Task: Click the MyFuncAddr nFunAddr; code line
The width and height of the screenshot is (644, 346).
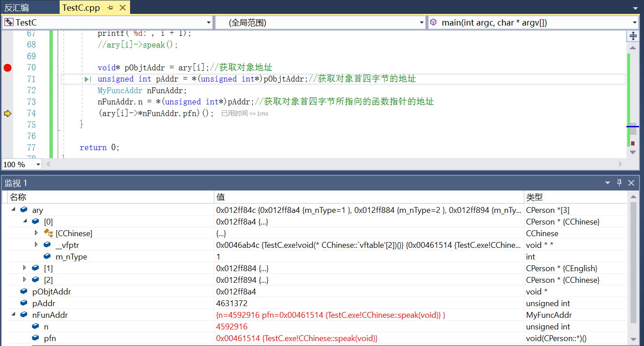Action: click(142, 90)
